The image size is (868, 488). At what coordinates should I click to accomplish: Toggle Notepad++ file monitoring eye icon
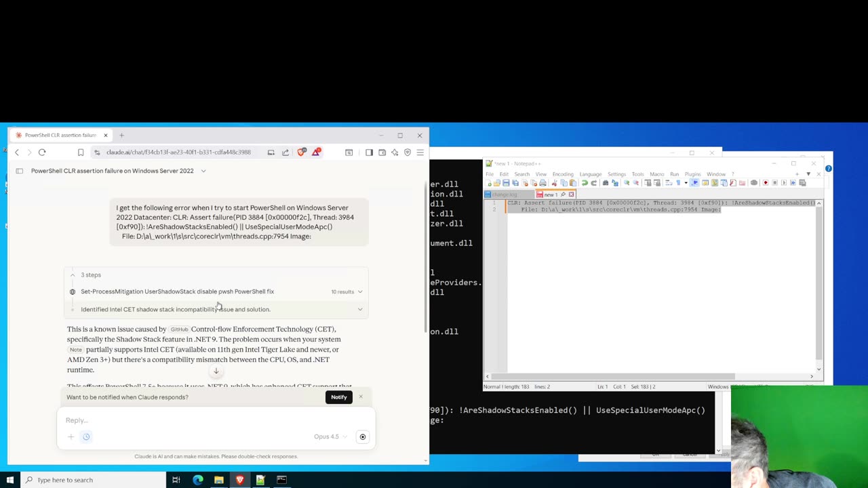[x=753, y=182]
